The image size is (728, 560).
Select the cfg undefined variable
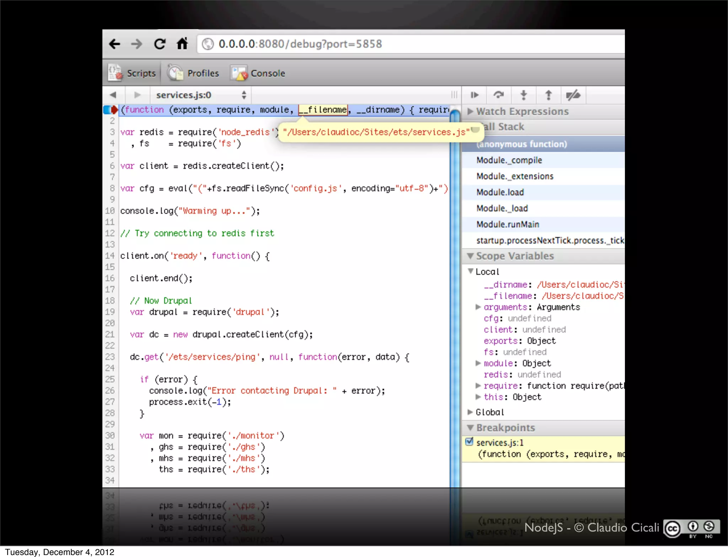[518, 318]
